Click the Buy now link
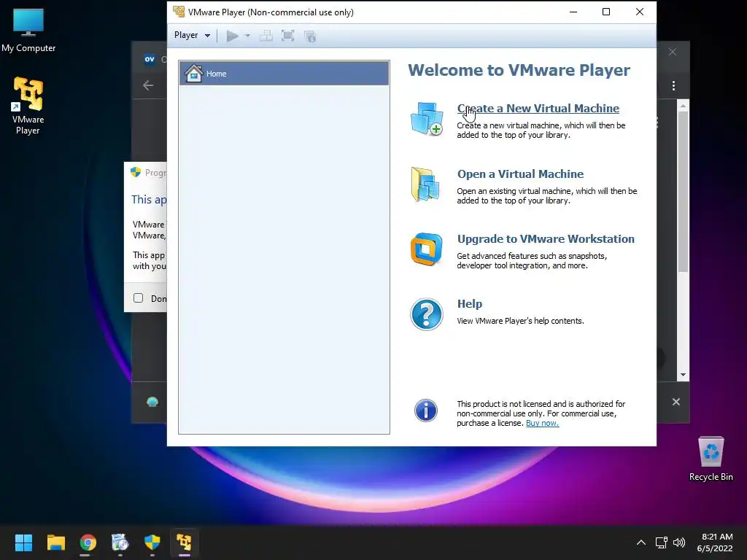The image size is (747, 560). point(542,423)
